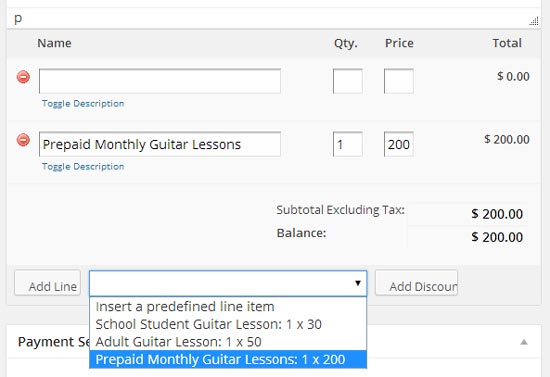Toggle Description under the empty line item
Image resolution: width=550 pixels, height=377 pixels.
coord(83,103)
